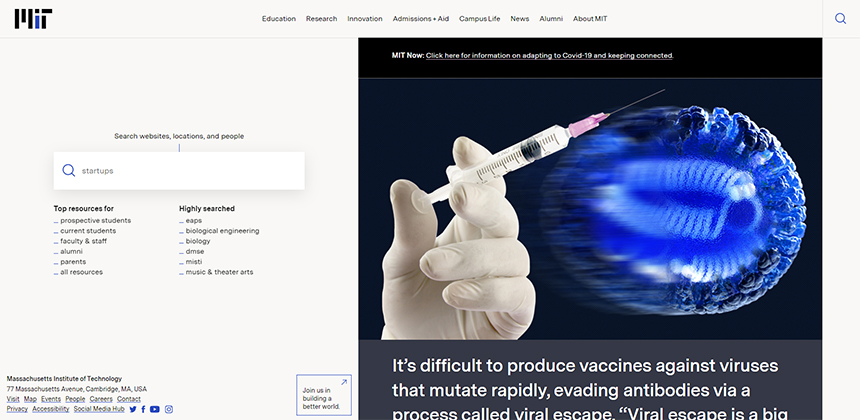Screen dimensions: 860x420
Task: Open MIT's Instagram profile
Action: [169, 409]
